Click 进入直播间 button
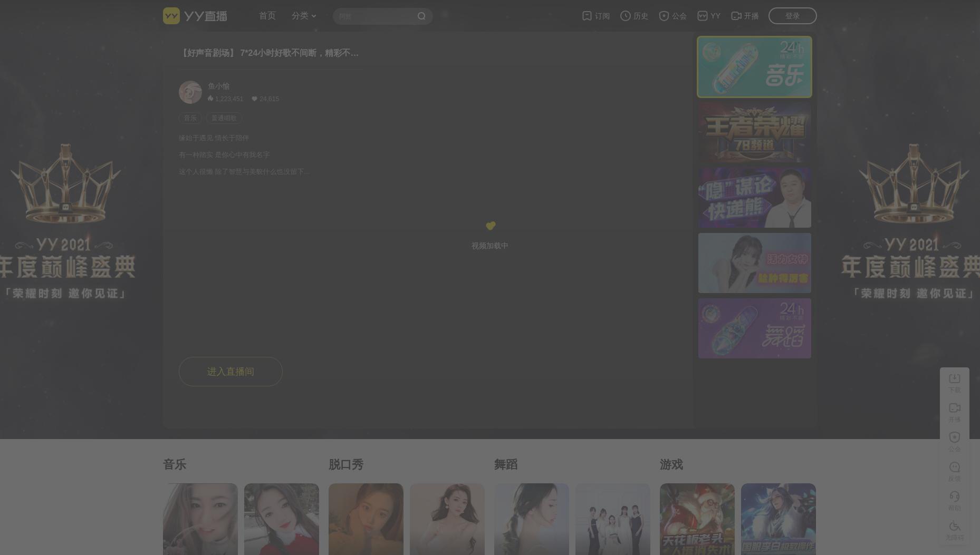This screenshot has width=980, height=555. pyautogui.click(x=230, y=372)
